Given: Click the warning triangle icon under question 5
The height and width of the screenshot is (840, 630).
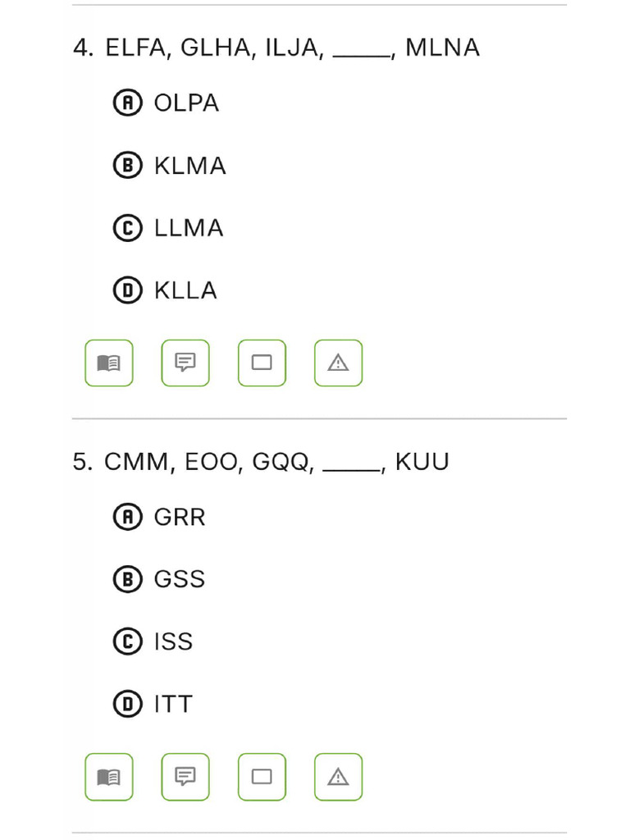Looking at the screenshot, I should click(x=338, y=777).
